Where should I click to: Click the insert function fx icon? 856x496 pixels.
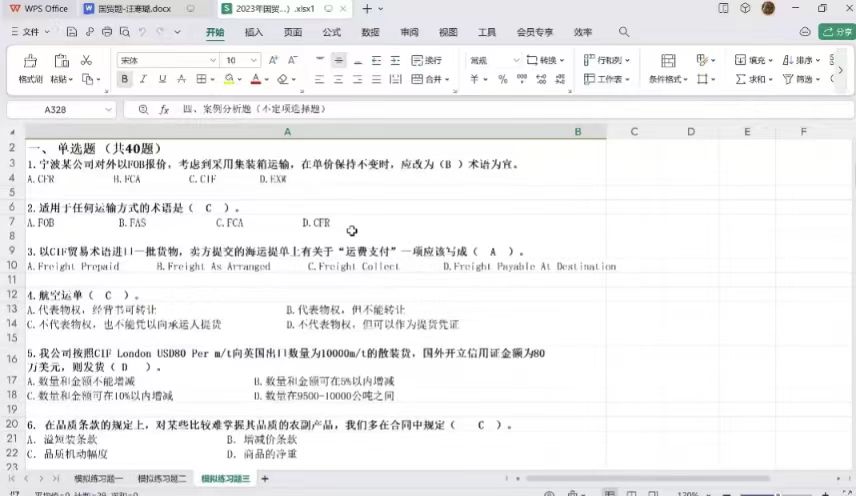(x=164, y=109)
